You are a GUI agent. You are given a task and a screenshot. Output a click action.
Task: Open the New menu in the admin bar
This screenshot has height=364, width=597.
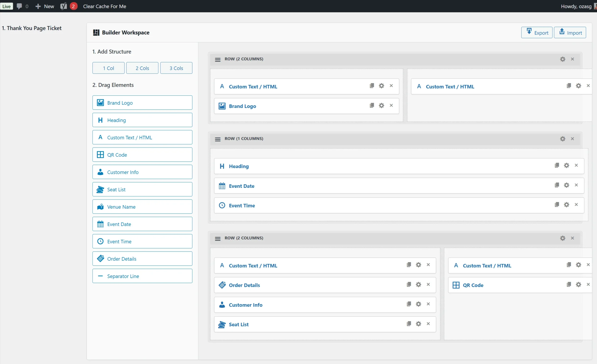45,6
